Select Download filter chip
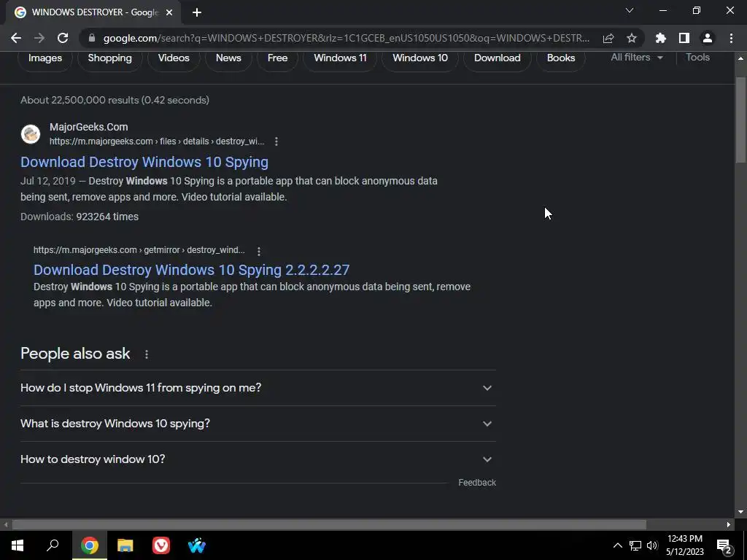 [x=497, y=58]
